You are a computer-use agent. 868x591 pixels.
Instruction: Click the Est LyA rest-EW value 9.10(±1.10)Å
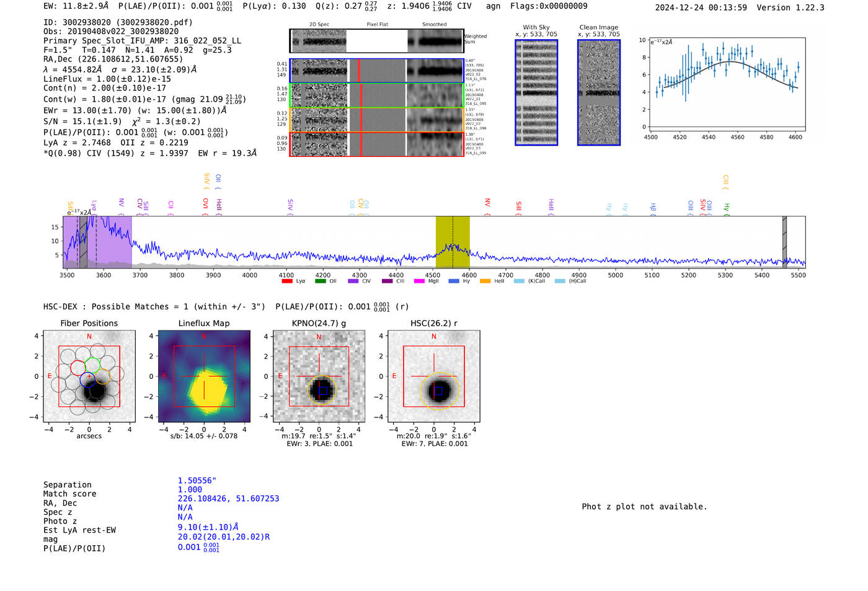208,527
